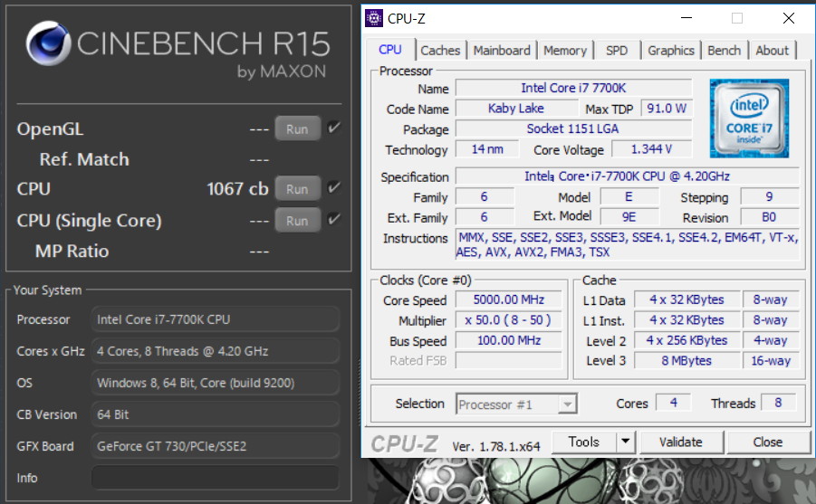Screen dimensions: 816x504
Task: Click the L1 Data value 4 x 32 KBytes
Action: coord(686,300)
